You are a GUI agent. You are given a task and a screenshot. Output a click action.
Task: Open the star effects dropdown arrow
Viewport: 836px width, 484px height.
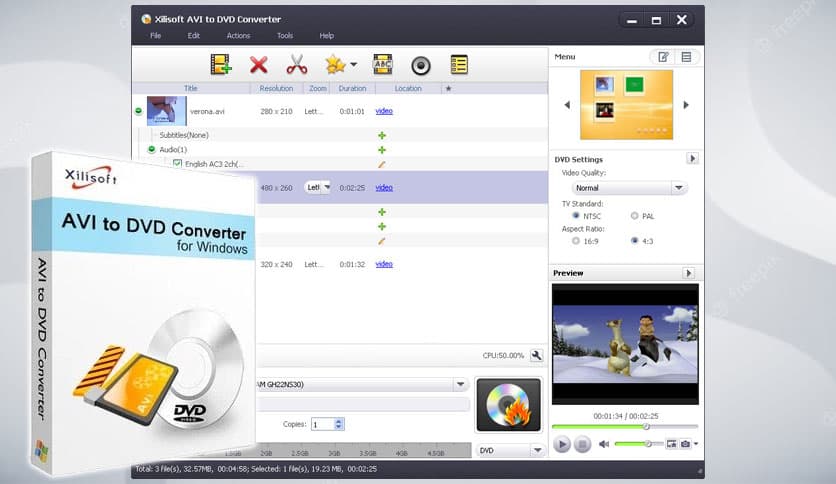pos(353,64)
